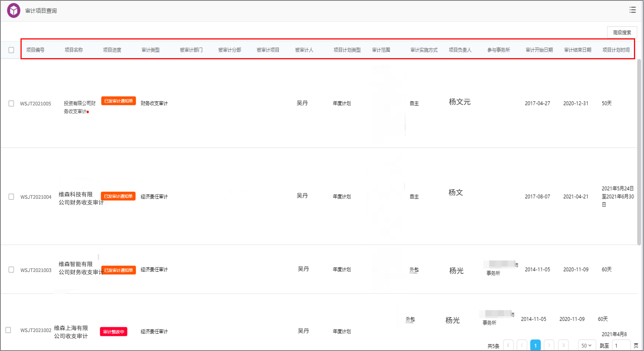This screenshot has width=644, height=351.
Task: Jump to the last page arrow
Action: (563, 345)
